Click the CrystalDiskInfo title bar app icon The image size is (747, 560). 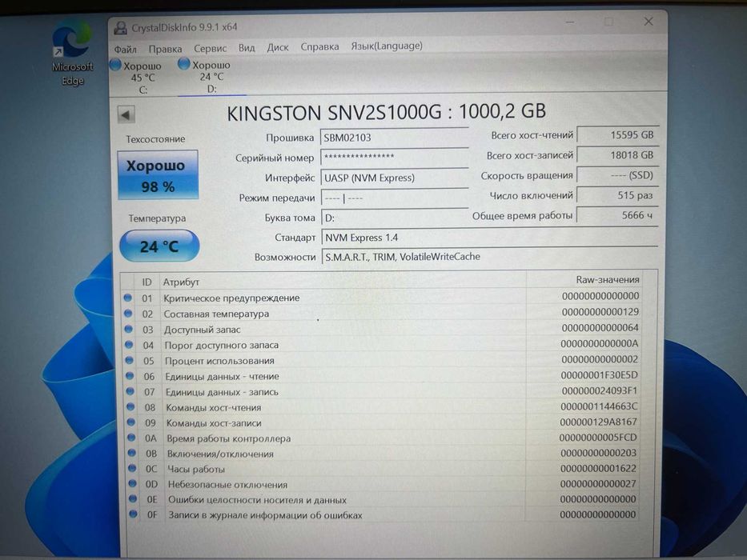(121, 28)
